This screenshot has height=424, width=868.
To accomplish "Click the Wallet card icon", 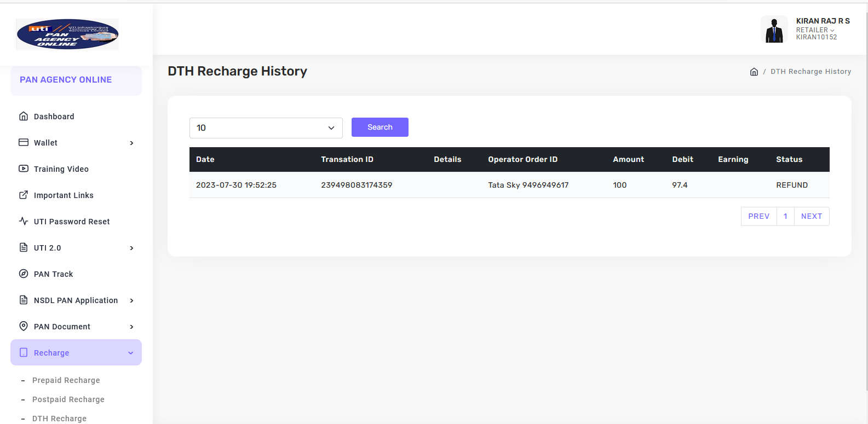I will pos(24,142).
